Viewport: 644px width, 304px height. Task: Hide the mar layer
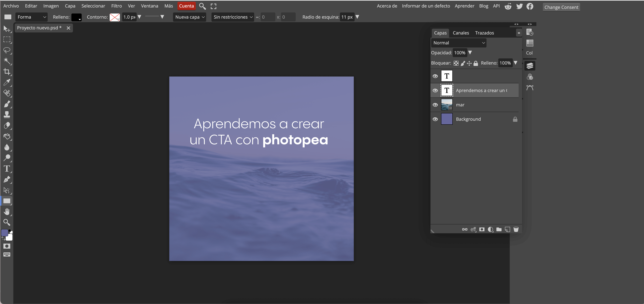pyautogui.click(x=435, y=105)
